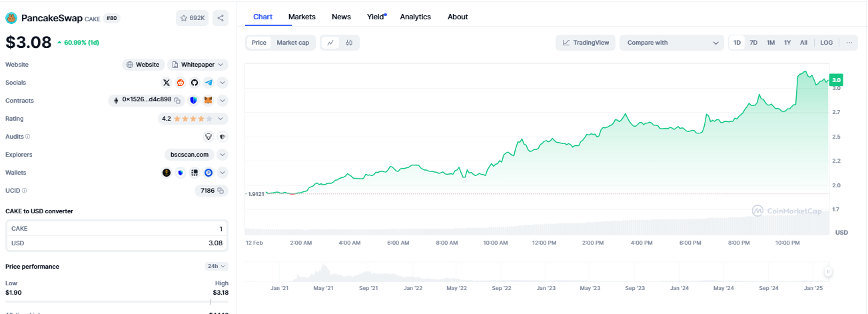Open the Website link button
Image resolution: width=868 pixels, height=314 pixels.
143,65
